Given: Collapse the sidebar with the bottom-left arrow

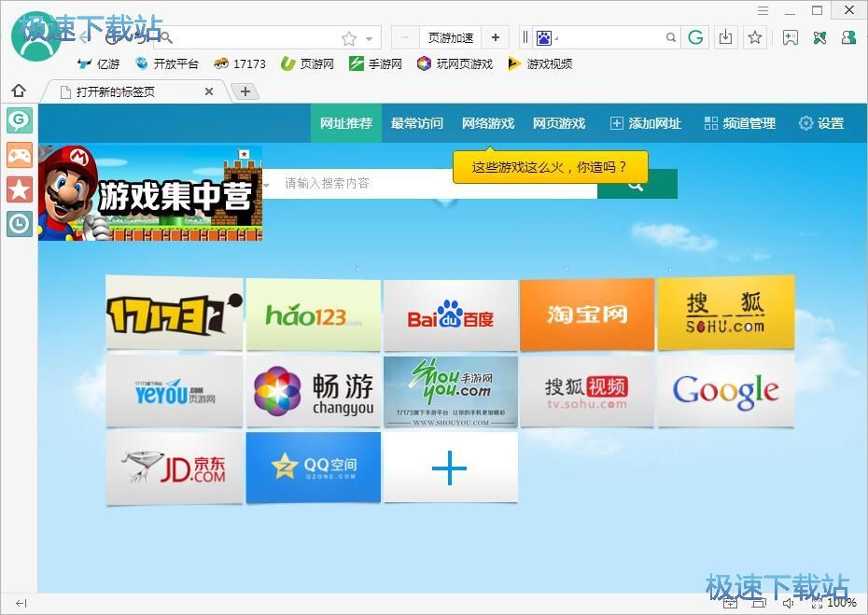Looking at the screenshot, I should coord(21,603).
